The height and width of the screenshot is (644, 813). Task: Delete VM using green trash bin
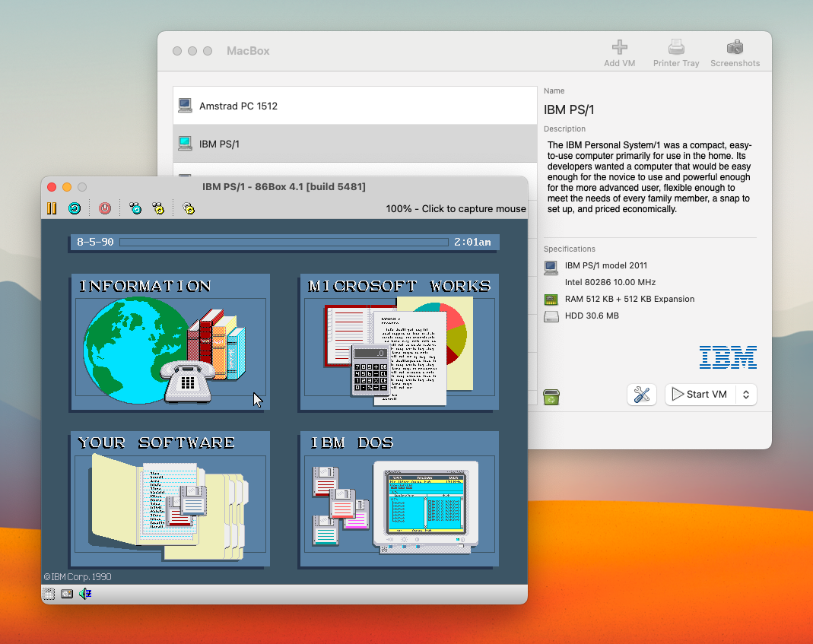(551, 396)
